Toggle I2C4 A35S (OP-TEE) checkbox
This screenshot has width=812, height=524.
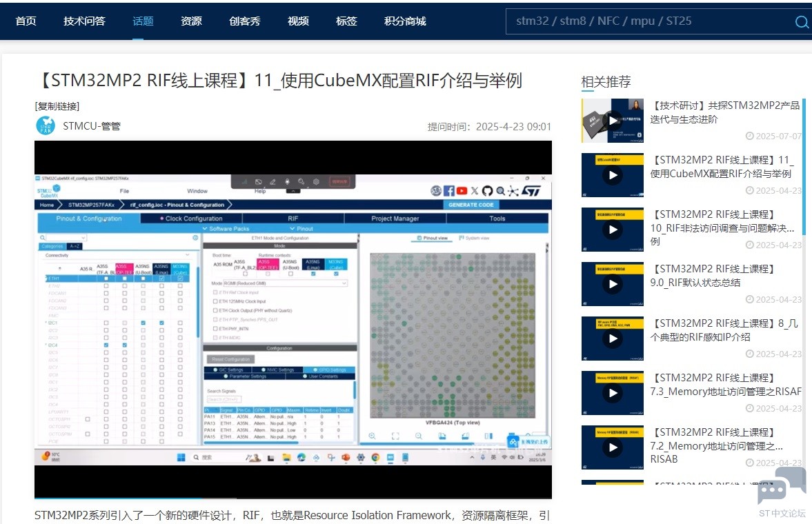pyautogui.click(x=124, y=345)
